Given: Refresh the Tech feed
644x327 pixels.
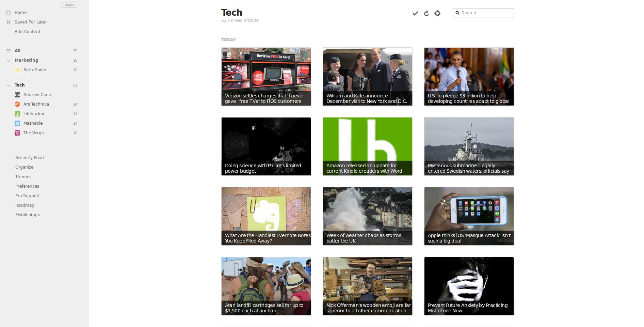Looking at the screenshot, I should point(426,13).
